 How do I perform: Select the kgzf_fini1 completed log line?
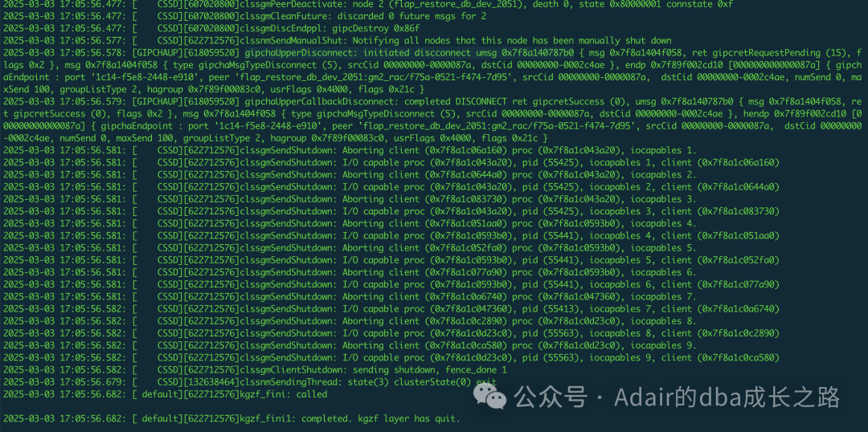[232, 418]
